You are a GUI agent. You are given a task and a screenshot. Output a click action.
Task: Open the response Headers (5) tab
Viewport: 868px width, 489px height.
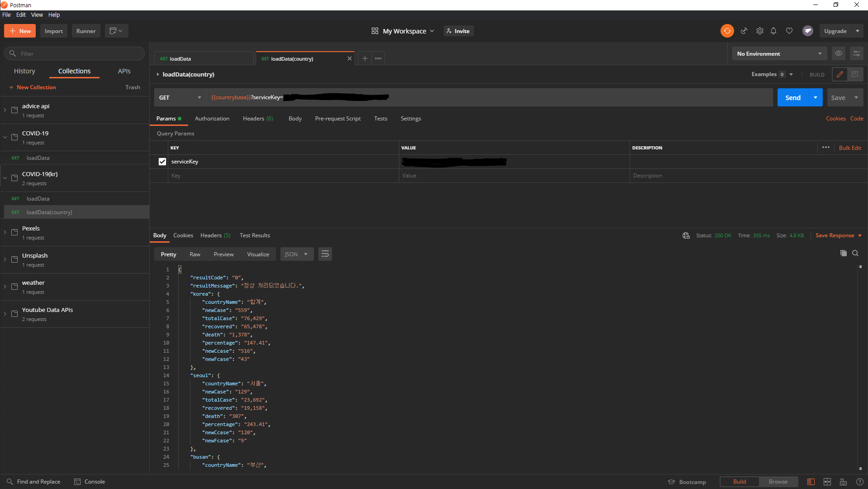[x=215, y=235]
